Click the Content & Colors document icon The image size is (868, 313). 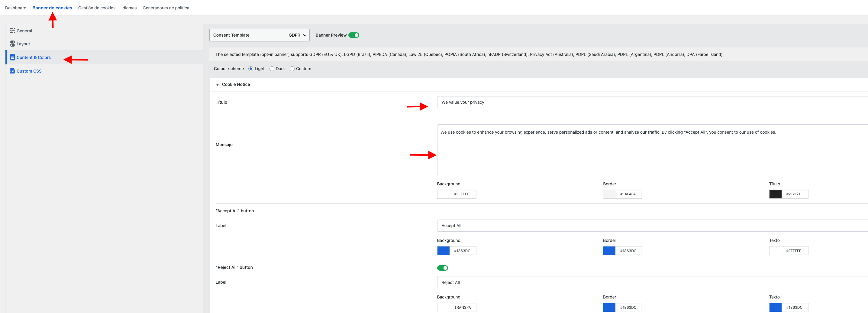12,57
